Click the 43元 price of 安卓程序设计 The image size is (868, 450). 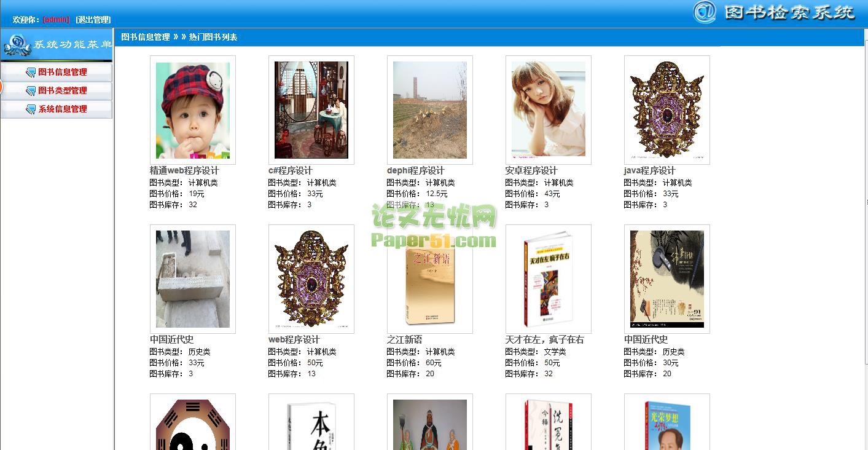pyautogui.click(x=552, y=194)
